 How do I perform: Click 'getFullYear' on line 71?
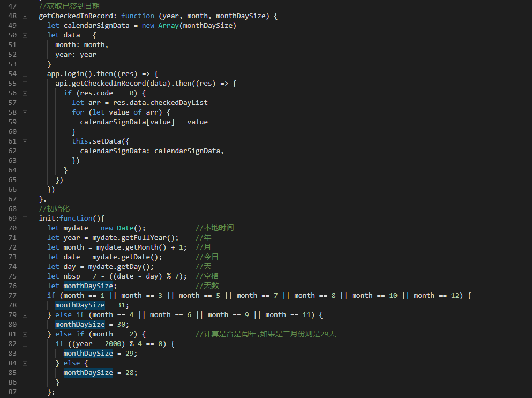tap(144, 237)
